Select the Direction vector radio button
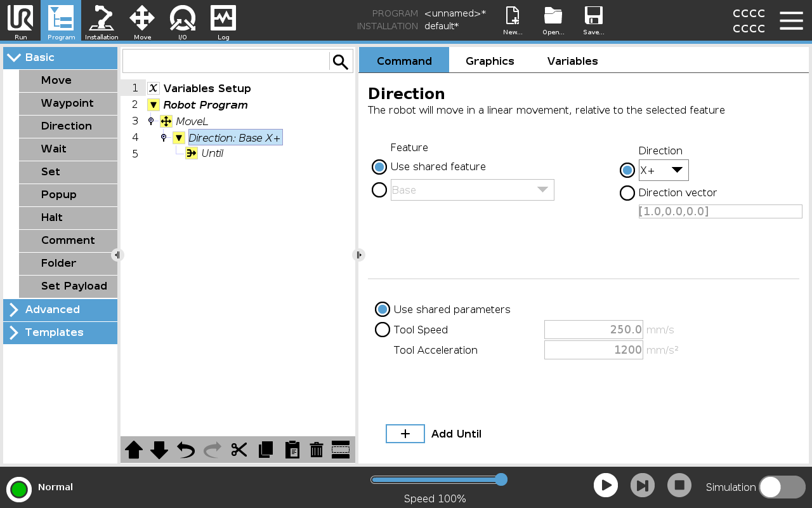Viewport: 812px width, 508px height. pyautogui.click(x=627, y=193)
